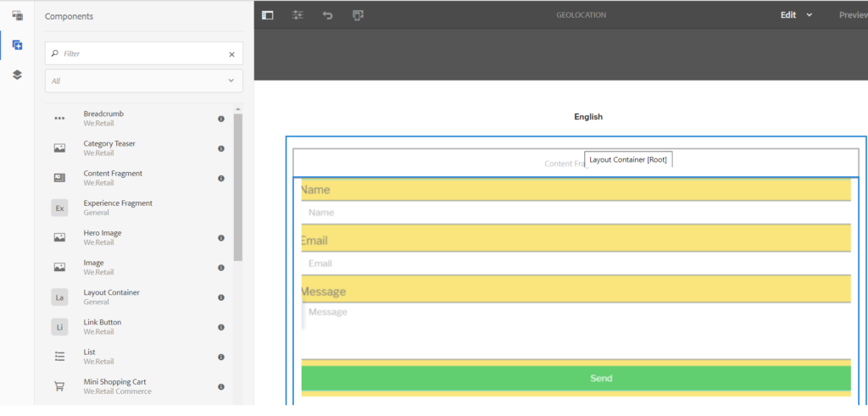
Task: Open the Content Tree layers tab
Action: coord(17,75)
